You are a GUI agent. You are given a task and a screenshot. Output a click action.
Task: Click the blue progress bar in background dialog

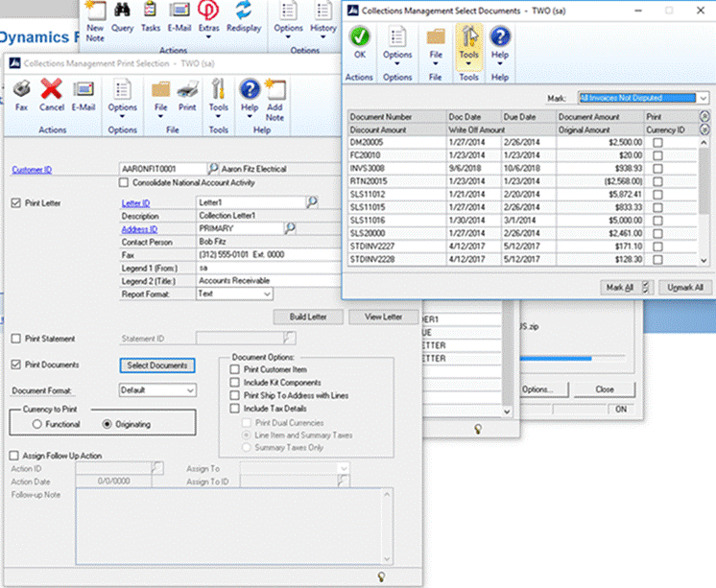coord(556,359)
